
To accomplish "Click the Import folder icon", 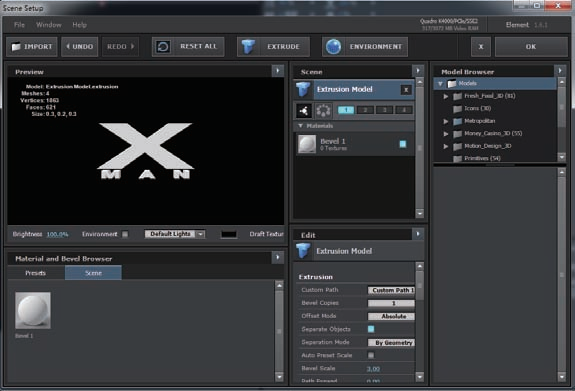I will click(16, 47).
